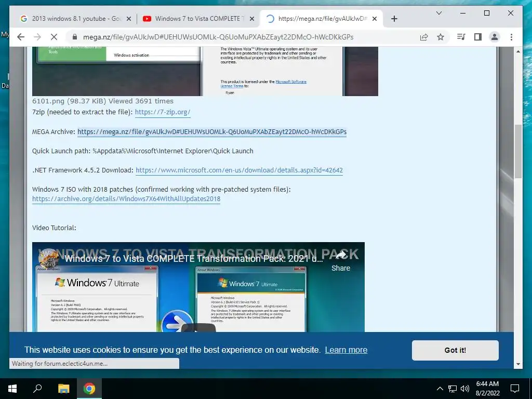Viewport: 532px width, 399px height.
Task: Open the video title link
Action: point(193,259)
